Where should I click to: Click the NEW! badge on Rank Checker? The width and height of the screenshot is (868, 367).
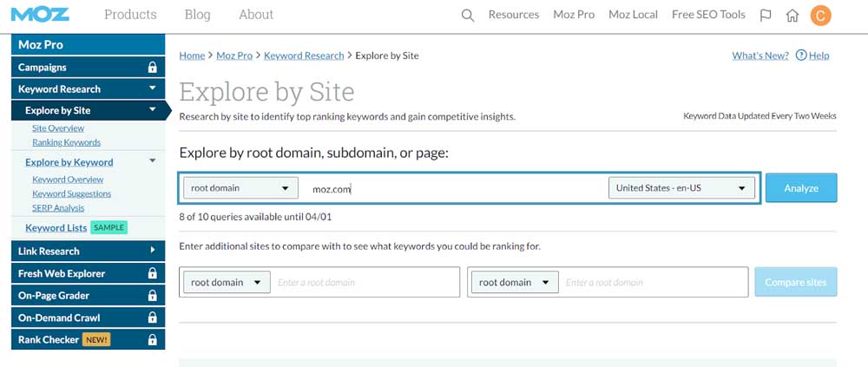point(96,340)
